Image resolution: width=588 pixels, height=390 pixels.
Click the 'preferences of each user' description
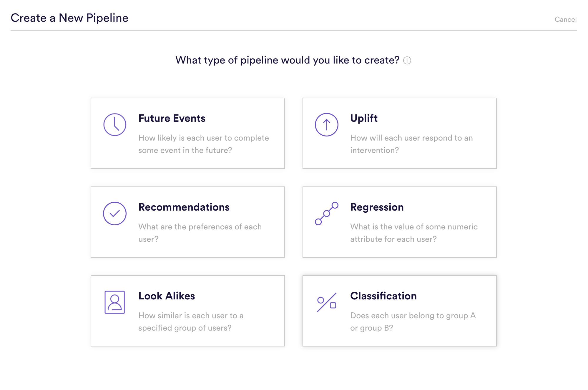pyautogui.click(x=200, y=233)
